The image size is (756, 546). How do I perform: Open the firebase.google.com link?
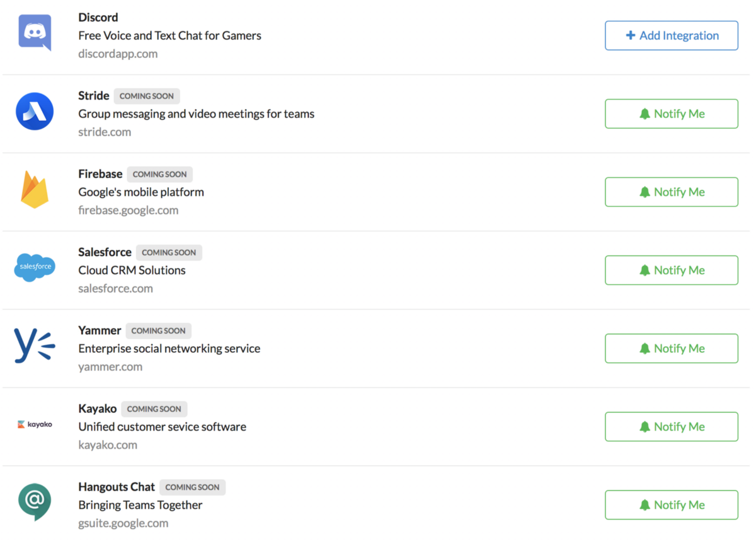128,210
